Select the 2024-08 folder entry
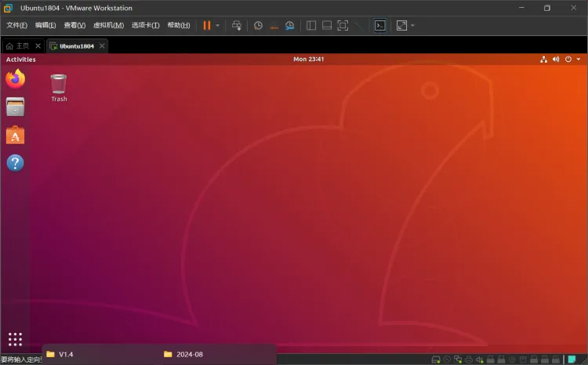 click(x=183, y=354)
